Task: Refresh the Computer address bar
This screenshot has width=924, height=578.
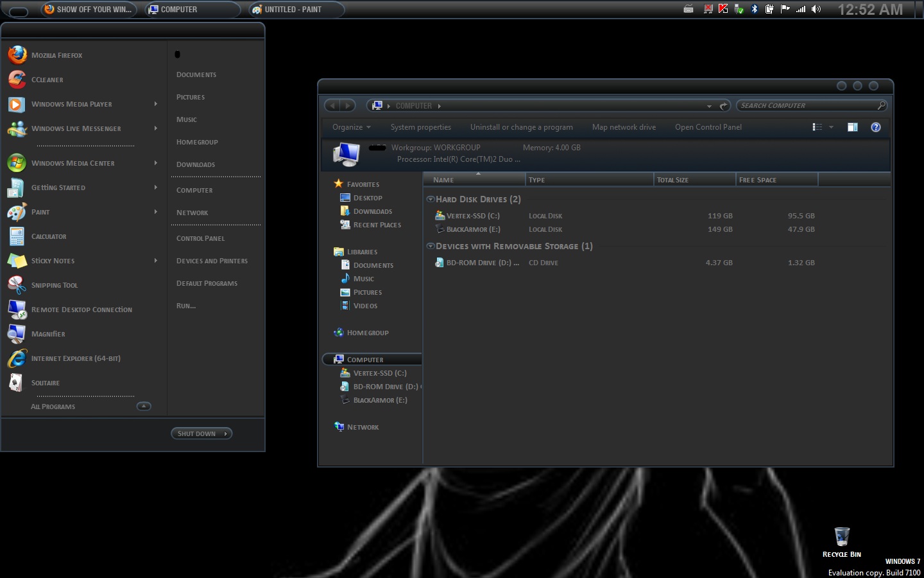Action: (723, 106)
